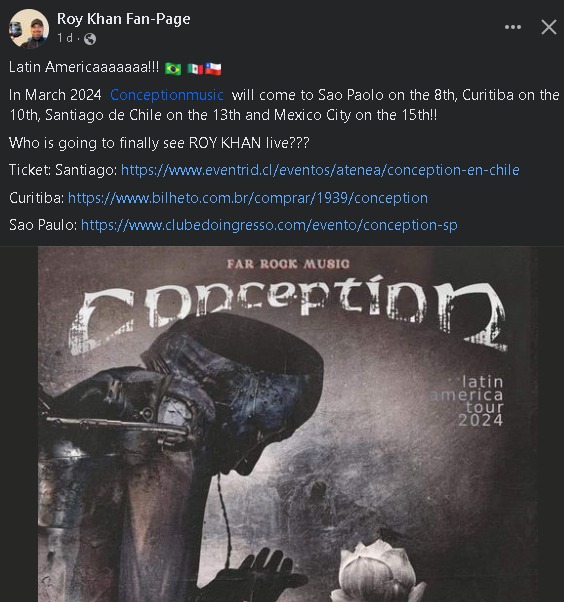Open the Conception tour poster image
The width and height of the screenshot is (564, 602).
[x=288, y=424]
